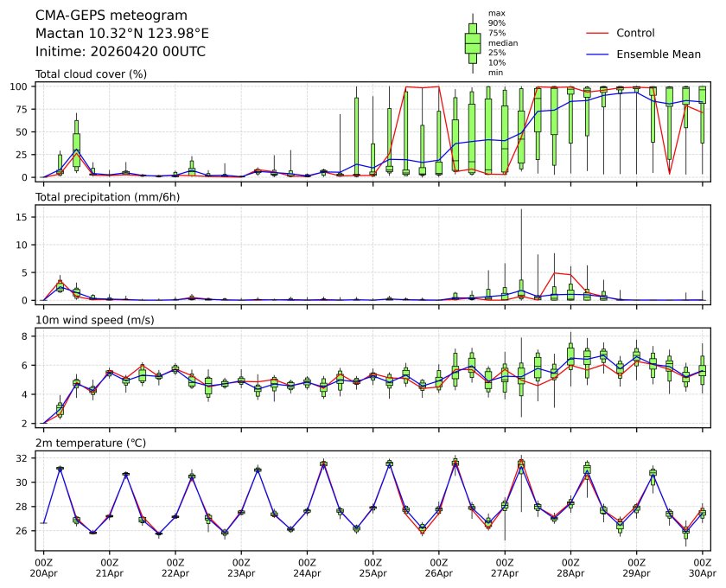
Task: Select the Ensemble Mean legend label
Action: tap(658, 54)
